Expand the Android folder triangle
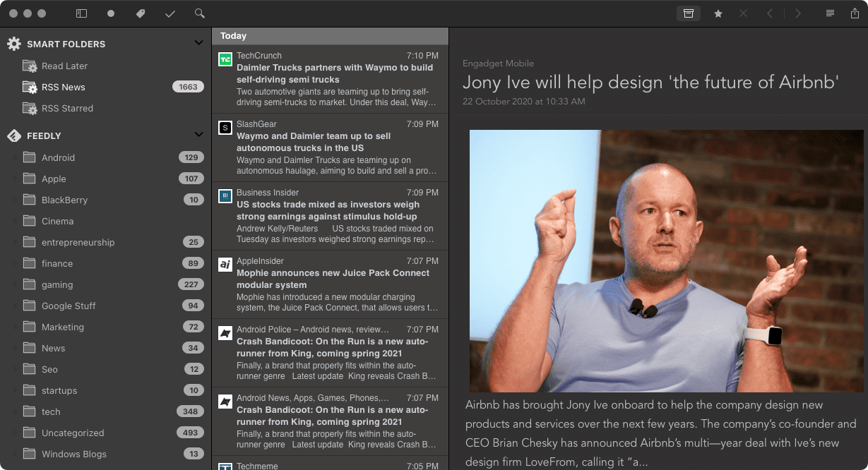Screen dimensions: 868x470 (x=14, y=158)
